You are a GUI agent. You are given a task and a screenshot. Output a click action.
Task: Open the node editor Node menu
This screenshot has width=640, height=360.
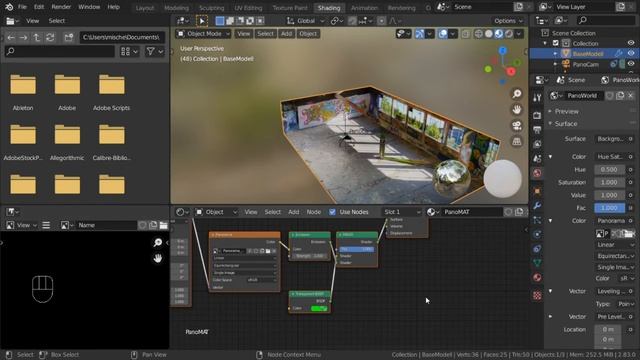click(x=313, y=212)
